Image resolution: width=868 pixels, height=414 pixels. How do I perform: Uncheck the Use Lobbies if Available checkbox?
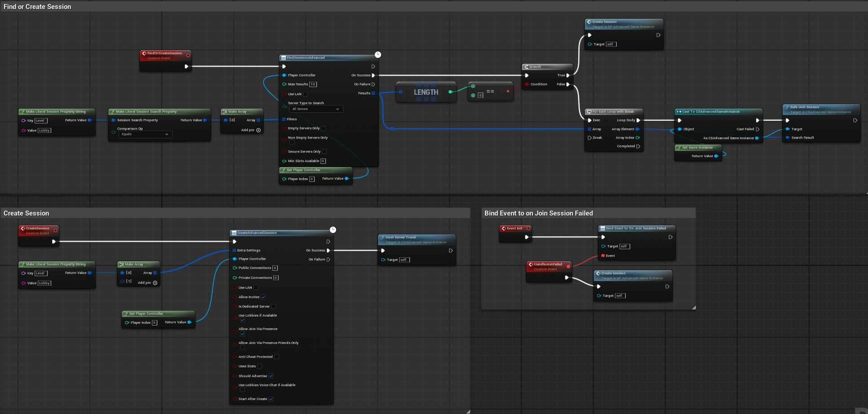pos(243,320)
